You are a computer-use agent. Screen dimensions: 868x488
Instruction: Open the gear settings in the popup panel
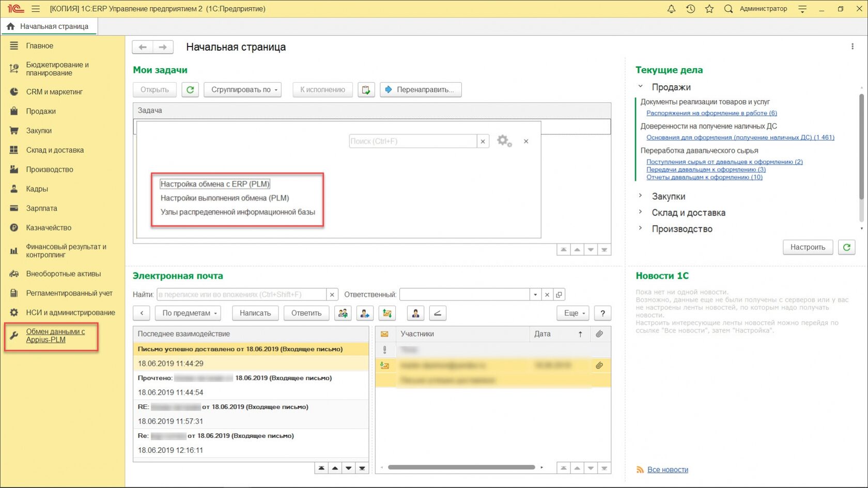click(504, 141)
